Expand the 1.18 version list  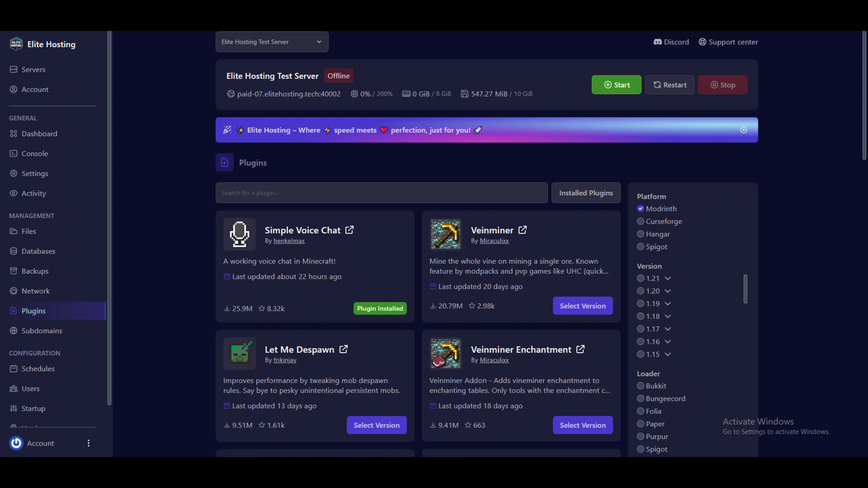[668, 316]
